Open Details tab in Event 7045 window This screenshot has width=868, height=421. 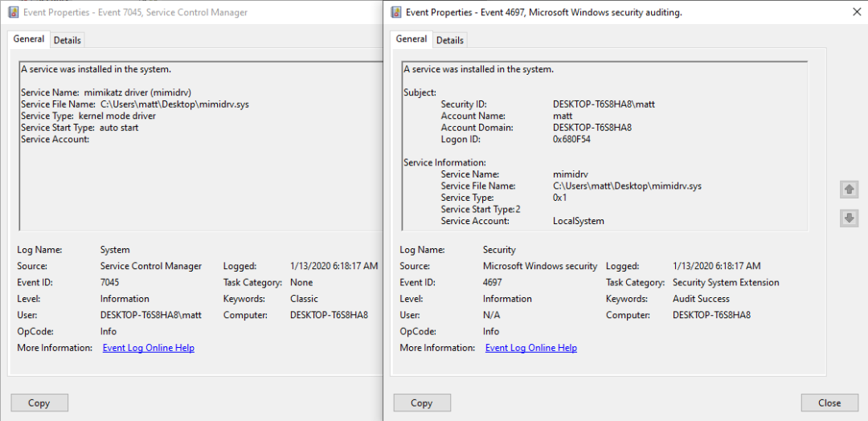click(68, 40)
